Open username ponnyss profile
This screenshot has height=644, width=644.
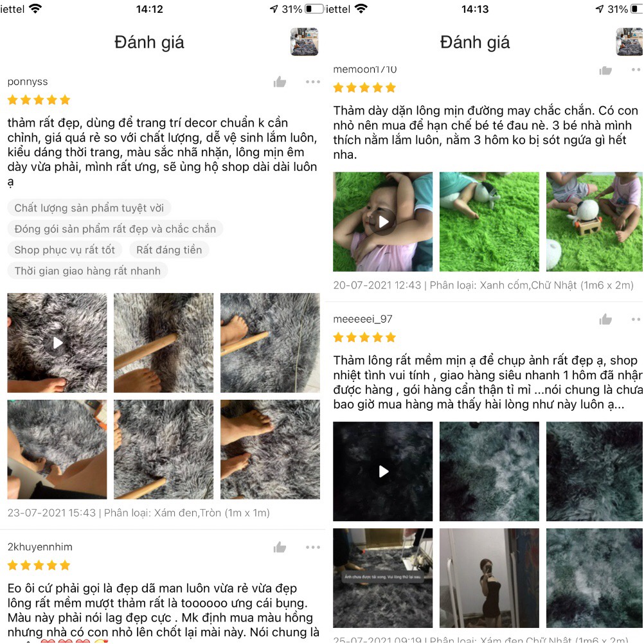point(28,82)
